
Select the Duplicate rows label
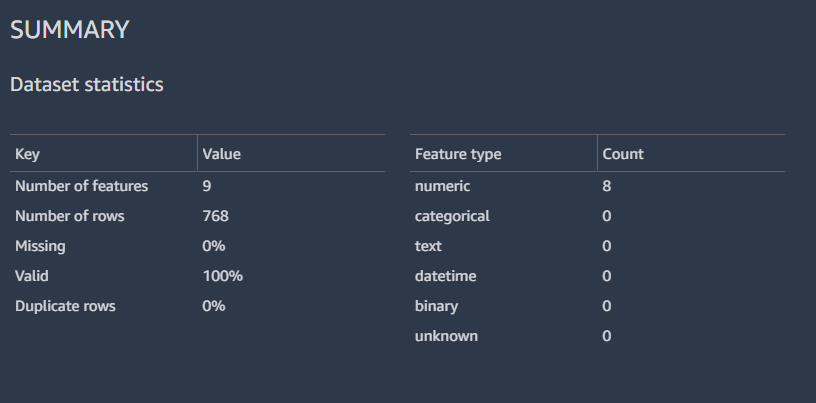click(x=65, y=306)
